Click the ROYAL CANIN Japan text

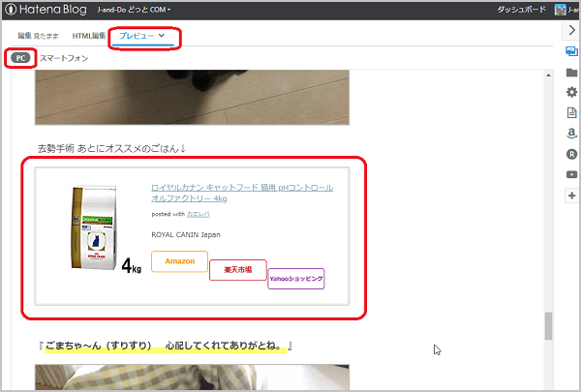[x=186, y=234]
